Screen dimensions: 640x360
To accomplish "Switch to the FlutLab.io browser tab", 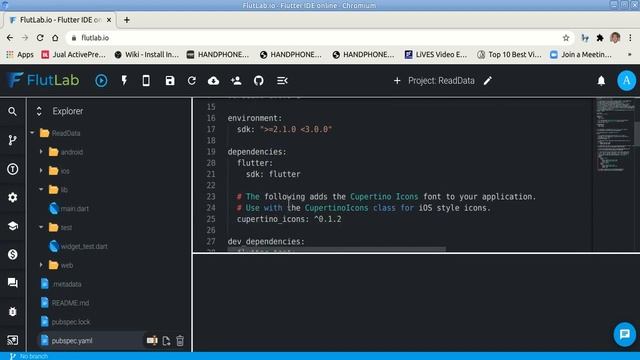I will click(60, 20).
